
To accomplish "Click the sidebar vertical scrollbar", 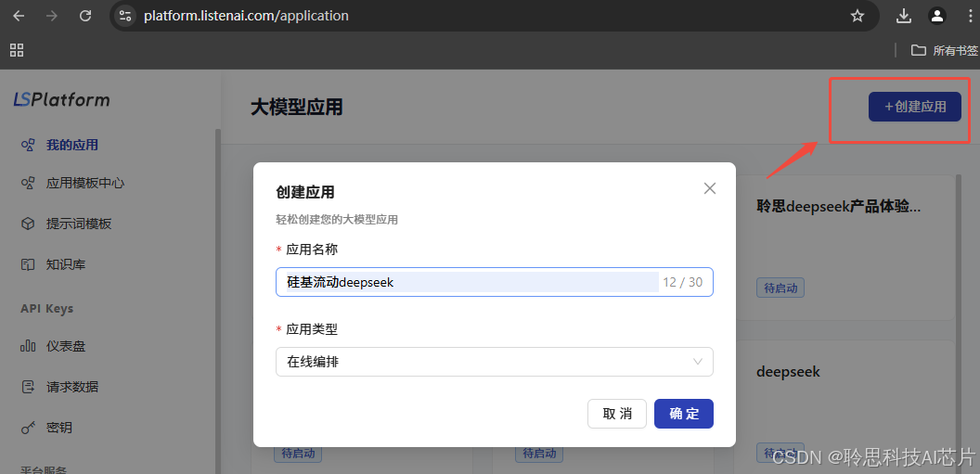I will tap(217, 300).
